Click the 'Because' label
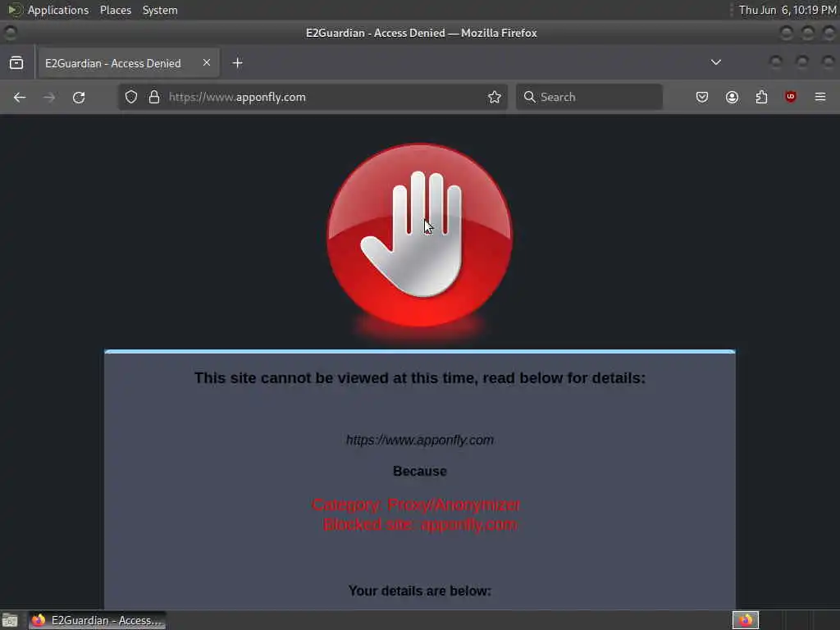The height and width of the screenshot is (630, 840). click(419, 471)
